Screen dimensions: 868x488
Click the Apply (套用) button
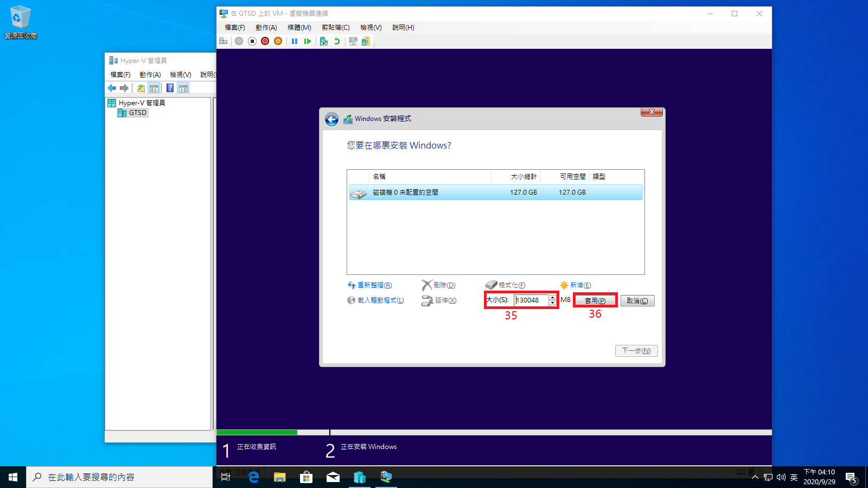(x=595, y=300)
